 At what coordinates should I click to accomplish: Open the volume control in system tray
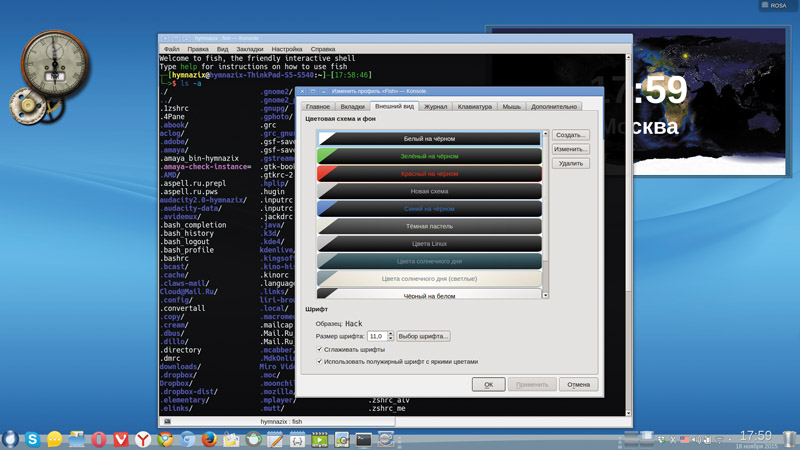point(696,439)
